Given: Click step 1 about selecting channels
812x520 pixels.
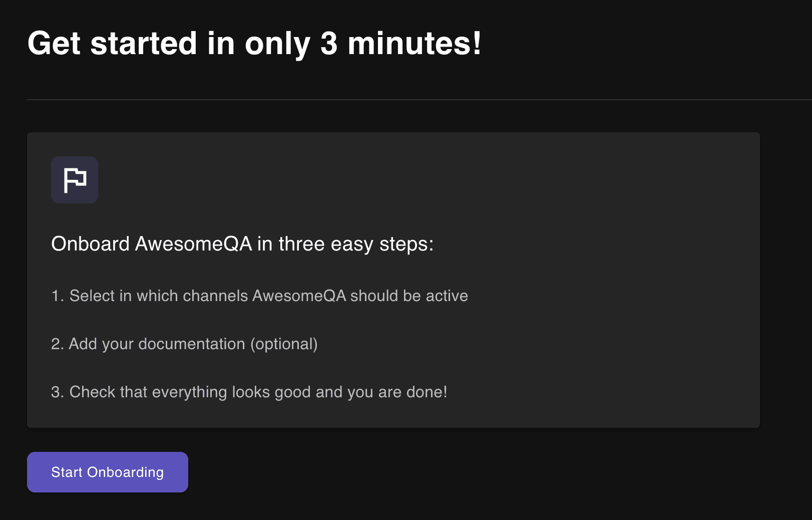Looking at the screenshot, I should [259, 296].
